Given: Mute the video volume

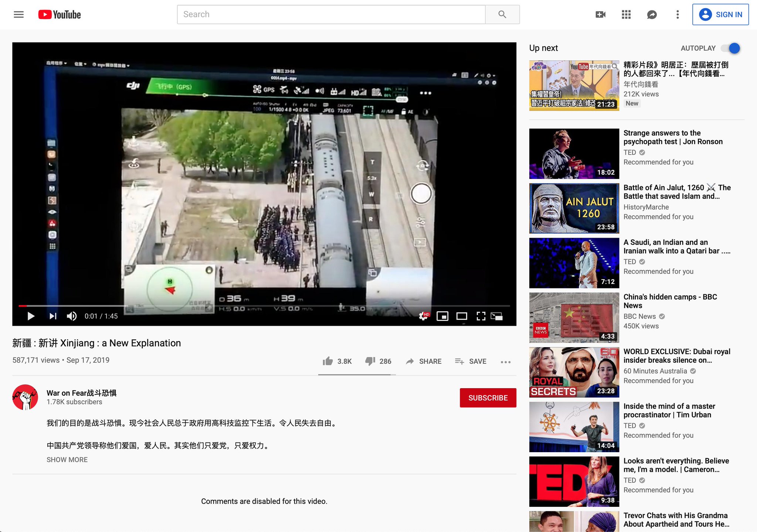Looking at the screenshot, I should (72, 316).
